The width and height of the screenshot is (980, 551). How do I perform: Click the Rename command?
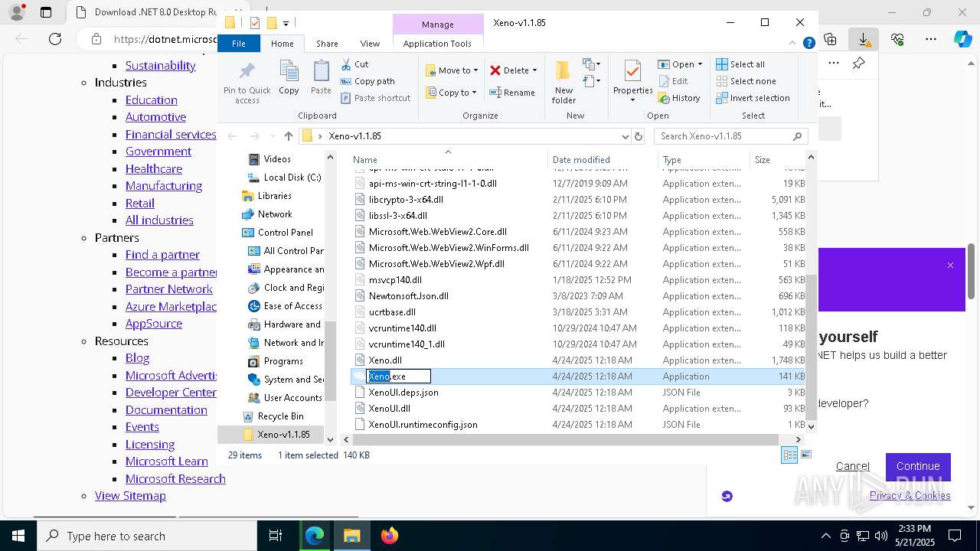pos(512,93)
